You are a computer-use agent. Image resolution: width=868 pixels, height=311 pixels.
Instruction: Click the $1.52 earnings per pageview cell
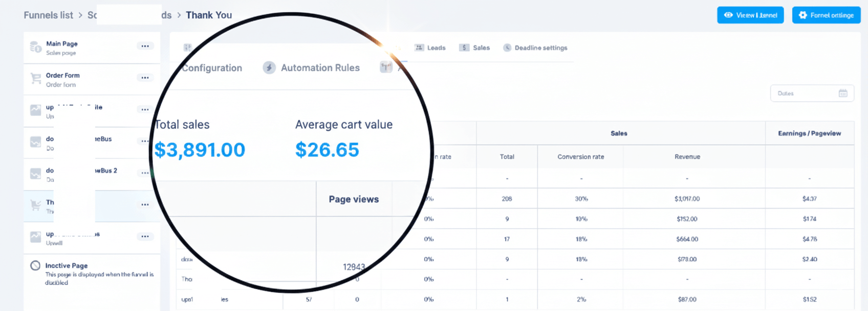(x=810, y=300)
